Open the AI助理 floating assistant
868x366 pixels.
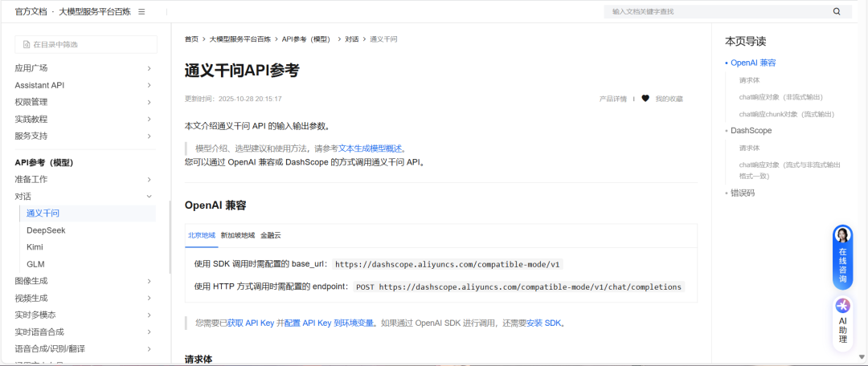point(842,324)
